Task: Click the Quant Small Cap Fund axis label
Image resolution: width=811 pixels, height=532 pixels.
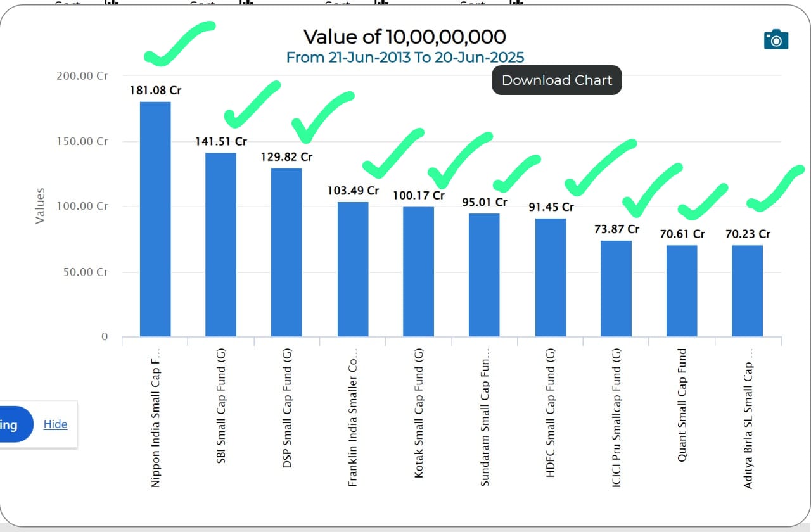Action: click(x=682, y=405)
